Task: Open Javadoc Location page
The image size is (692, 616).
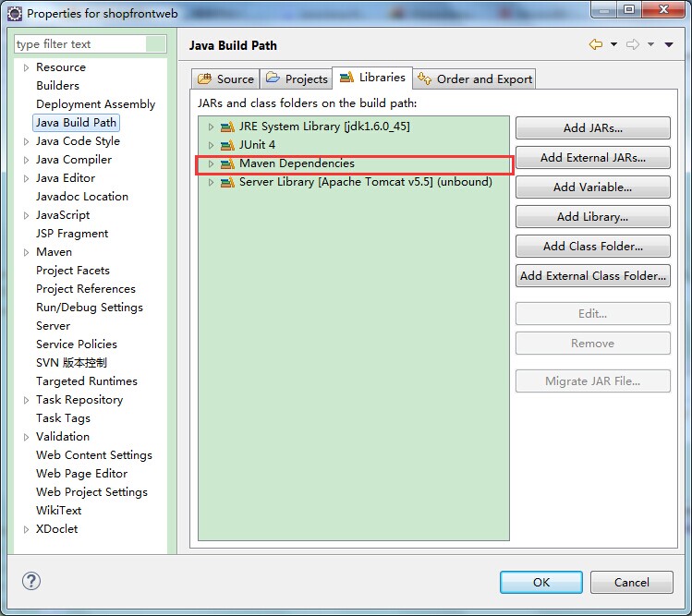Action: 82,197
